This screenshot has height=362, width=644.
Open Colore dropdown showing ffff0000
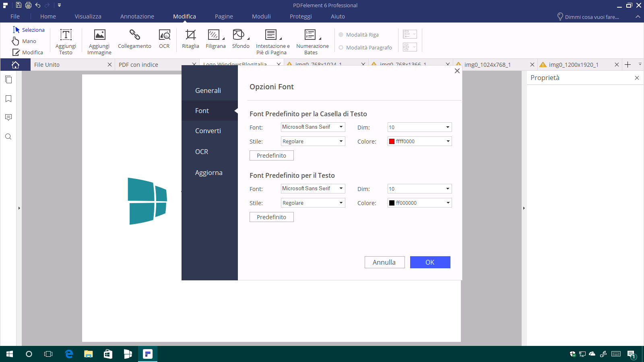coord(420,141)
